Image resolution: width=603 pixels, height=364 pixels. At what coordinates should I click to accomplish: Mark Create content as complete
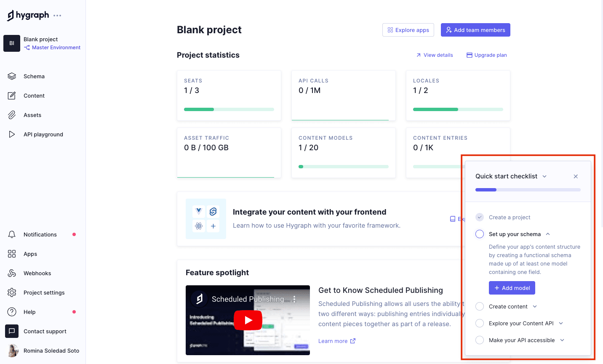(479, 306)
